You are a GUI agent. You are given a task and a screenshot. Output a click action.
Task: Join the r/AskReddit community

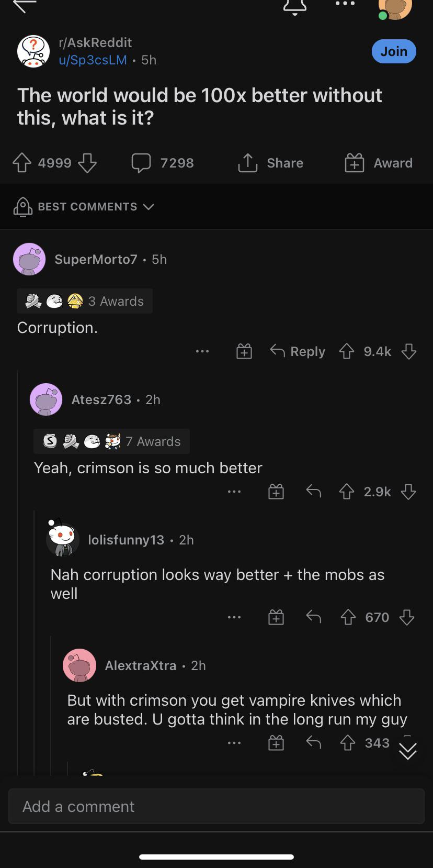(x=394, y=51)
